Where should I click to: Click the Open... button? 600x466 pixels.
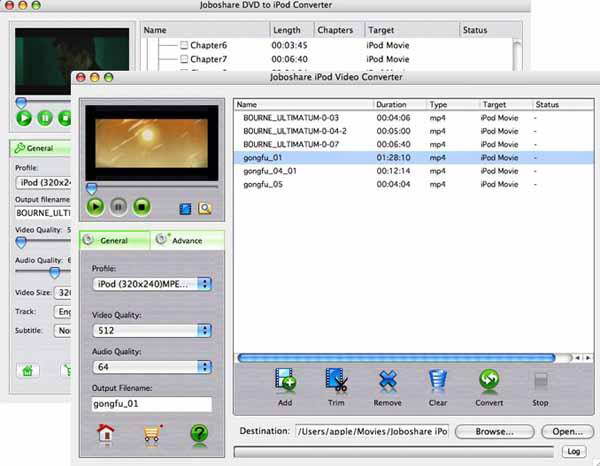(x=567, y=432)
